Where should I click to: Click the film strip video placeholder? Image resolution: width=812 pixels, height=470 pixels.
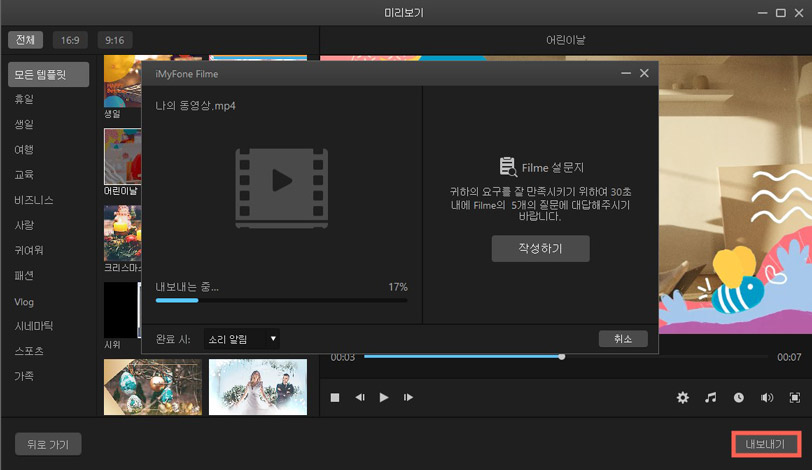click(282, 188)
